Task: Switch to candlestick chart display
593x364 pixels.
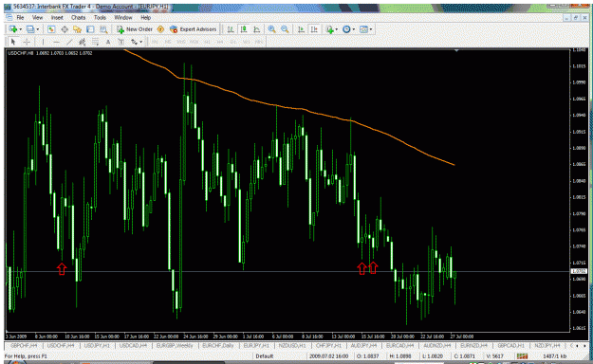Action: (244, 29)
